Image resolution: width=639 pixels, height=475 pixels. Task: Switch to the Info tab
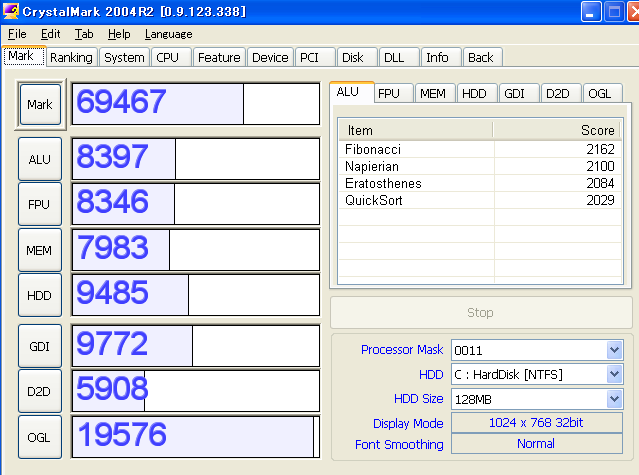441,57
